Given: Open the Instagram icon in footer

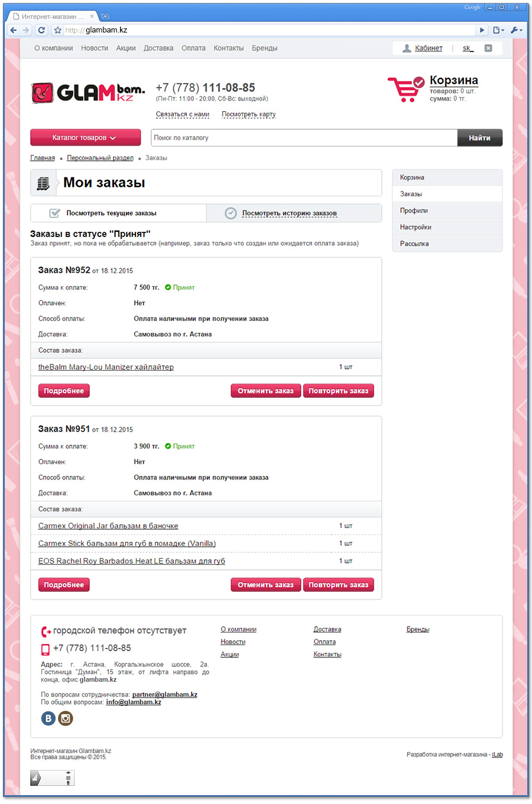Looking at the screenshot, I should [66, 718].
